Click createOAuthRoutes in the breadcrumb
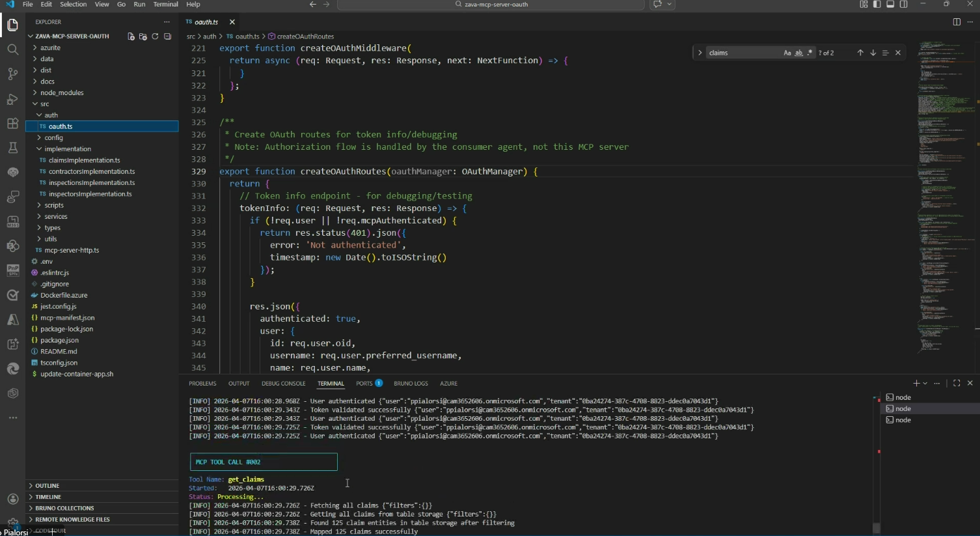The width and height of the screenshot is (980, 536). [x=305, y=36]
